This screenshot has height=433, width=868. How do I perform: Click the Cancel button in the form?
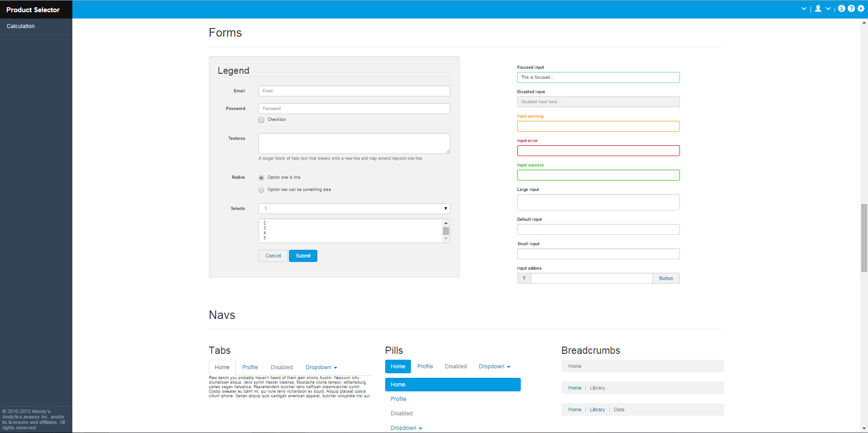click(273, 256)
